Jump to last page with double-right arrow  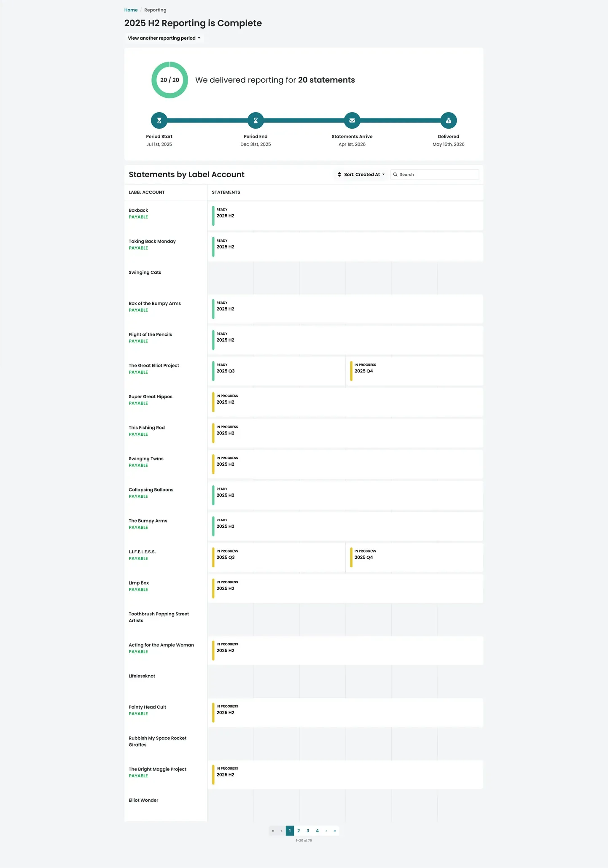click(x=335, y=830)
